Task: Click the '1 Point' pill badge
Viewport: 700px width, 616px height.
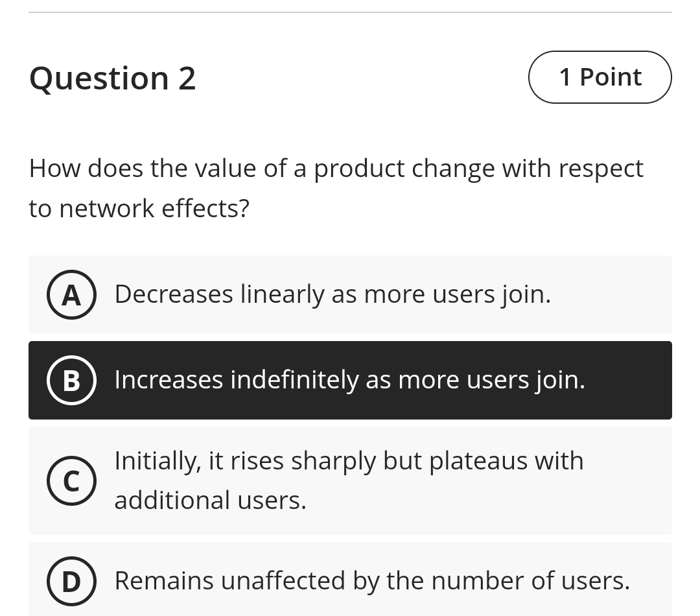Action: tap(600, 77)
